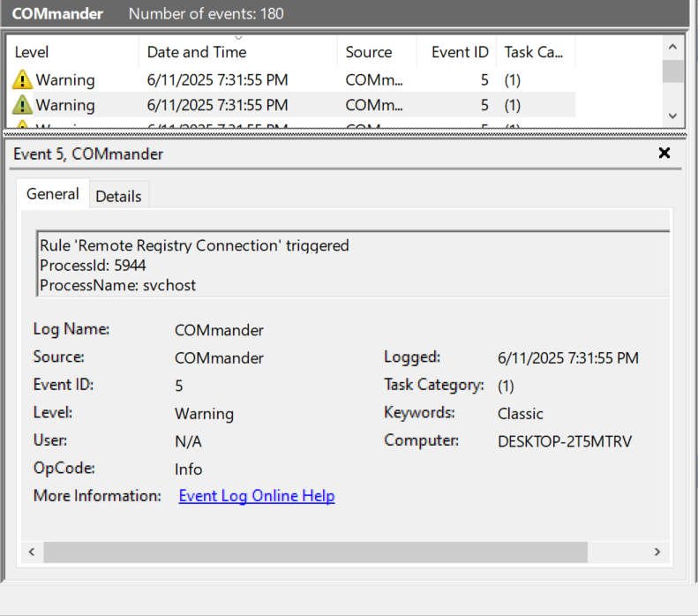Close the Event 5 preview pane

tap(664, 153)
